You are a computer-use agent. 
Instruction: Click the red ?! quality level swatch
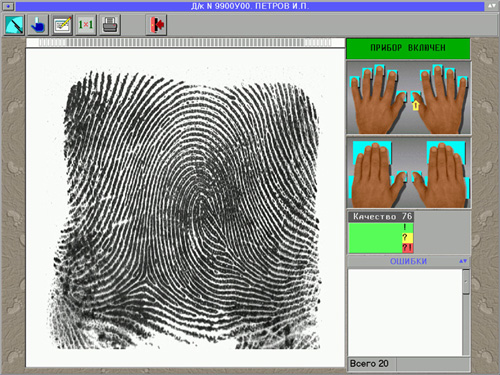(407, 248)
